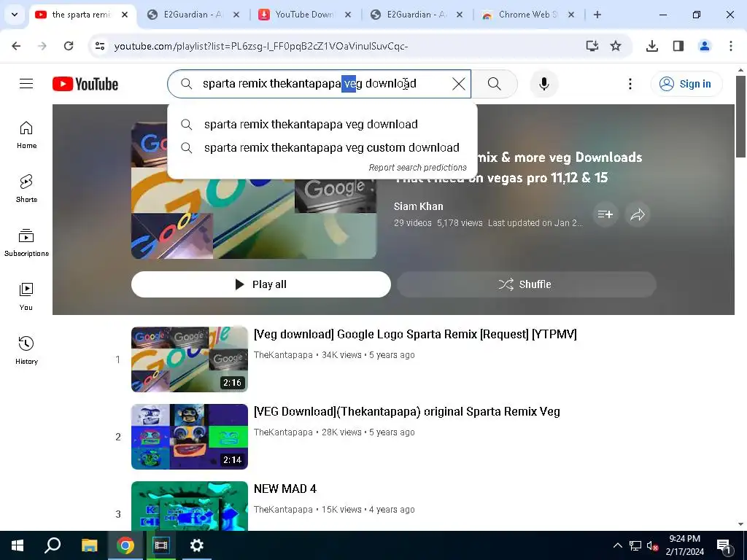Go back in browser history
Screen dimensions: 747x560
point(16,46)
